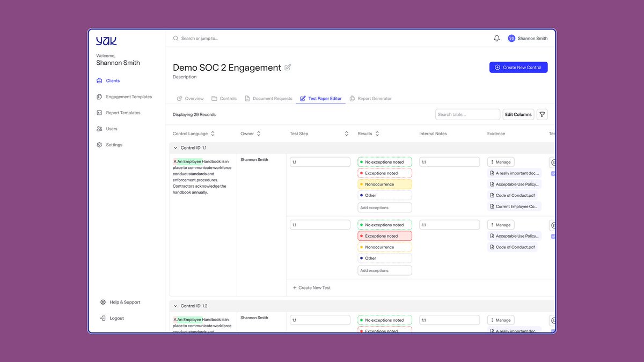Focus the 'Search or jump to...' field
This screenshot has height=362, width=644.
(200, 39)
